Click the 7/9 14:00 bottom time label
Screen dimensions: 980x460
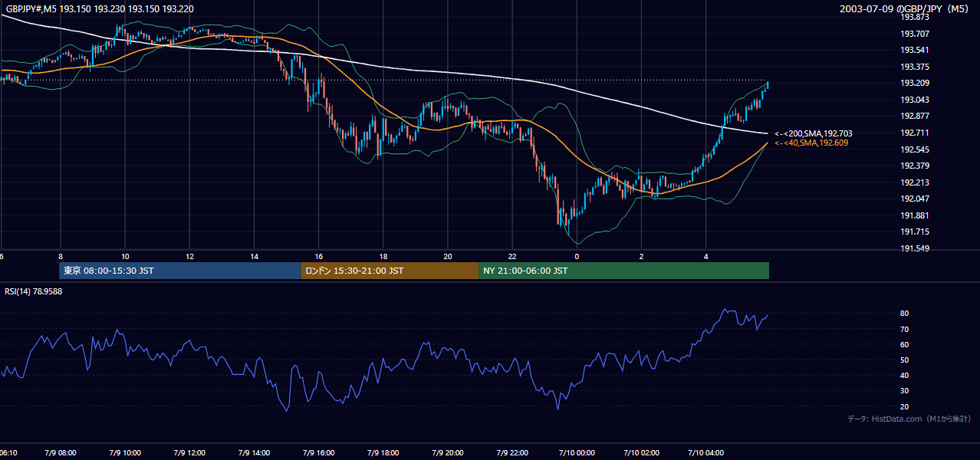pos(254,453)
